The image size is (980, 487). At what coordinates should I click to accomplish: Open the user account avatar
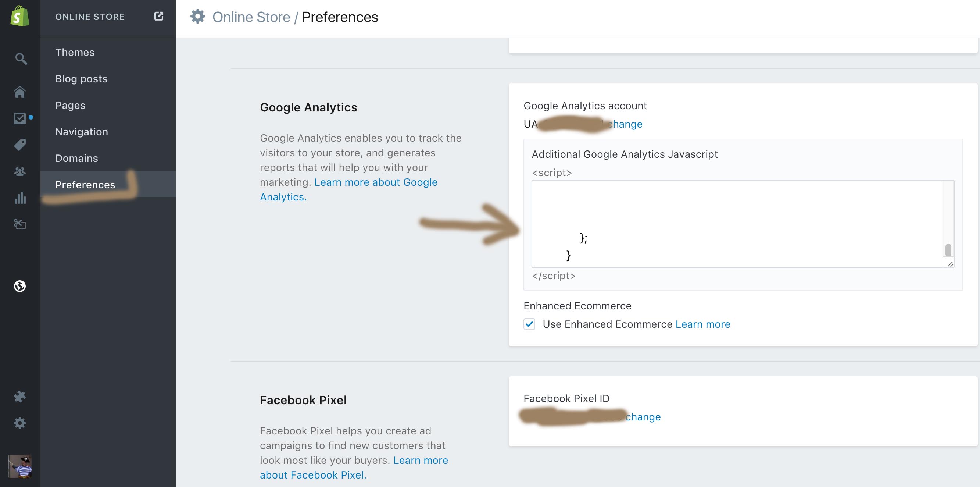20,466
